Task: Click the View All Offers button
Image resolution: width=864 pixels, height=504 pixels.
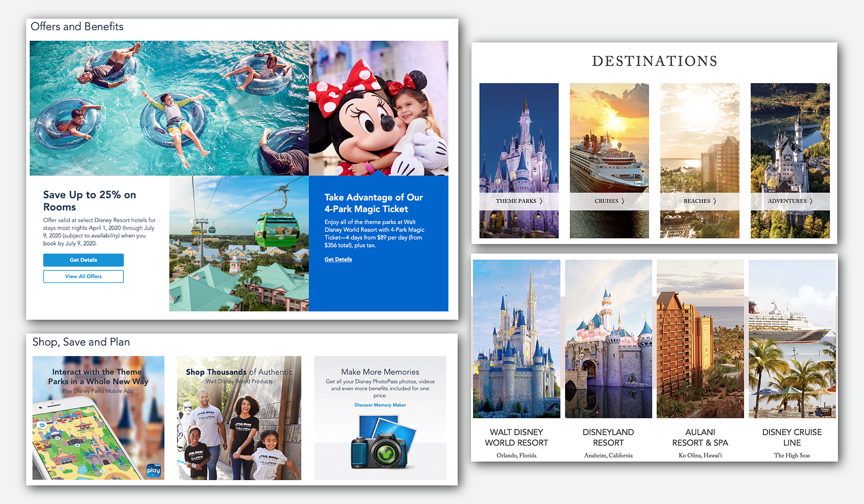Action: [x=83, y=276]
